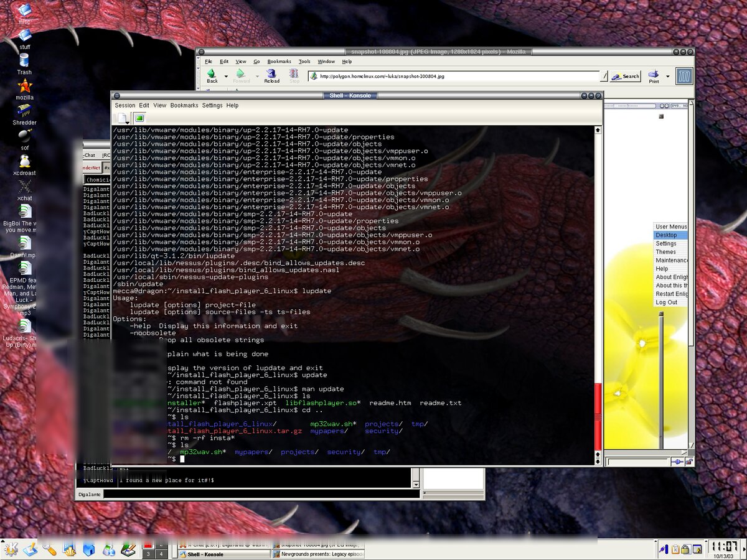Open the View menu in Konsole
This screenshot has width=747, height=560.
coord(160,105)
